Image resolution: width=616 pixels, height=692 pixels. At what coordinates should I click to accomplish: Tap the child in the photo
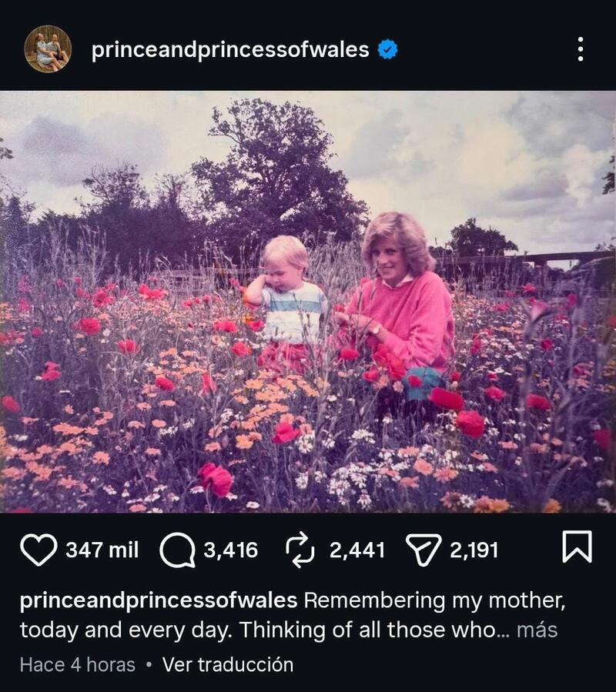[x=289, y=300]
